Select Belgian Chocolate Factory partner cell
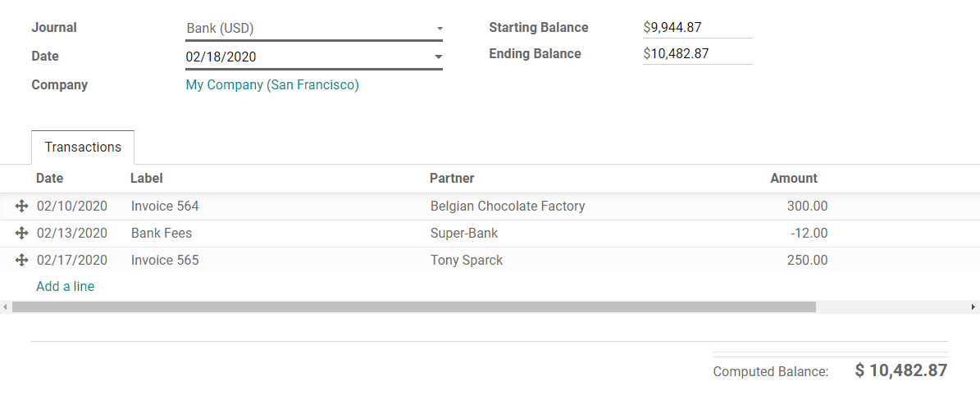This screenshot has height=395, width=980. 508,207
